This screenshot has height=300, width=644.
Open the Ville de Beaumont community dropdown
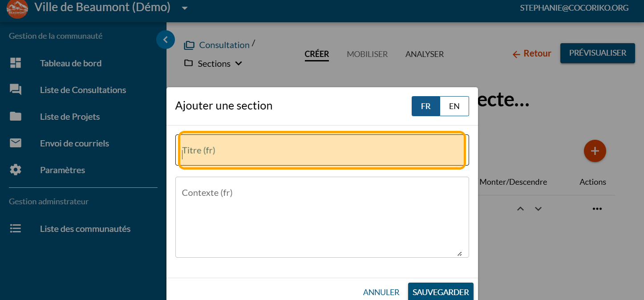coord(185,8)
